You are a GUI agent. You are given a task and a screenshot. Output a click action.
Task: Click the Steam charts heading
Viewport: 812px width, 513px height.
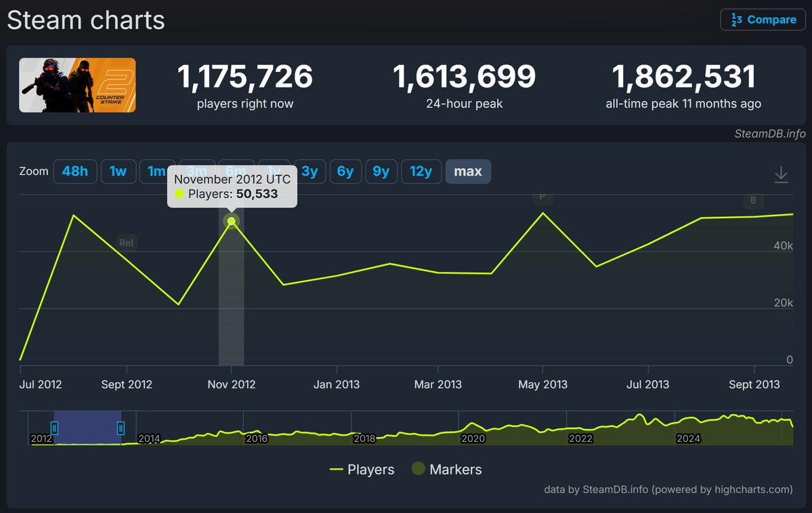pyautogui.click(x=86, y=21)
